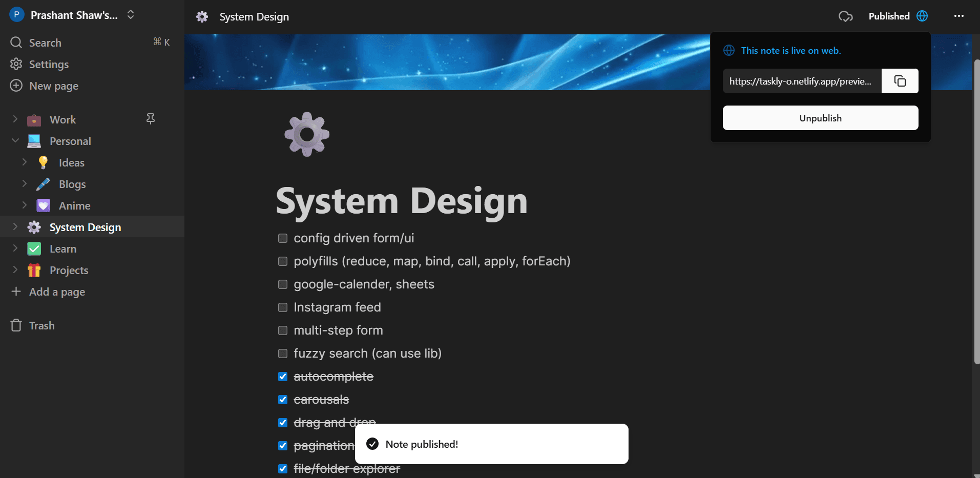Viewport: 980px width, 478px height.
Task: Click the large gear page icon
Action: 307,134
